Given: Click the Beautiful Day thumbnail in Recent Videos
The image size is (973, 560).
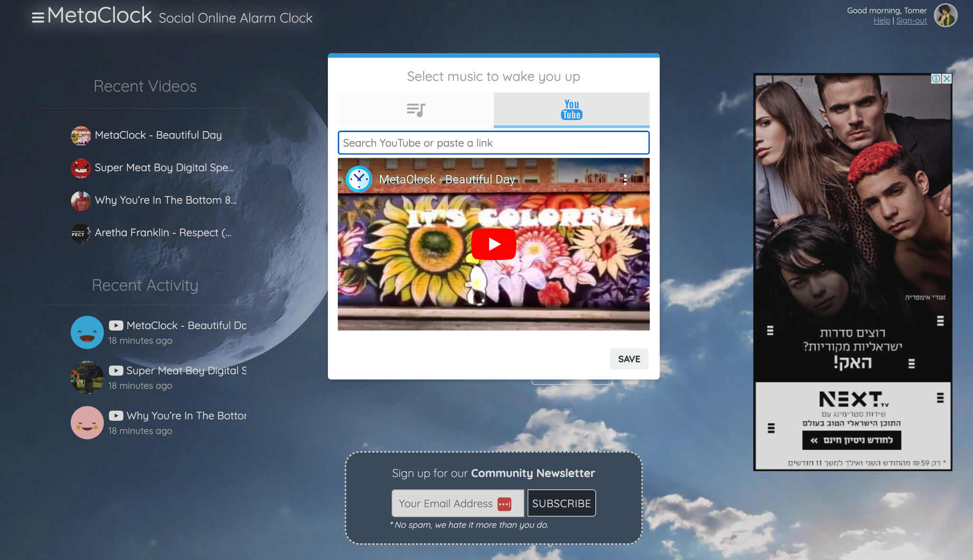Looking at the screenshot, I should [x=81, y=135].
